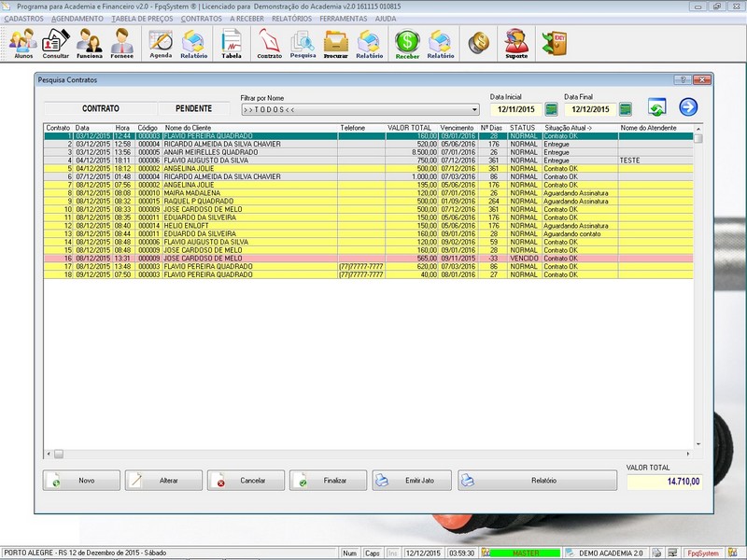Click the Receber dollar icon

pyautogui.click(x=407, y=43)
